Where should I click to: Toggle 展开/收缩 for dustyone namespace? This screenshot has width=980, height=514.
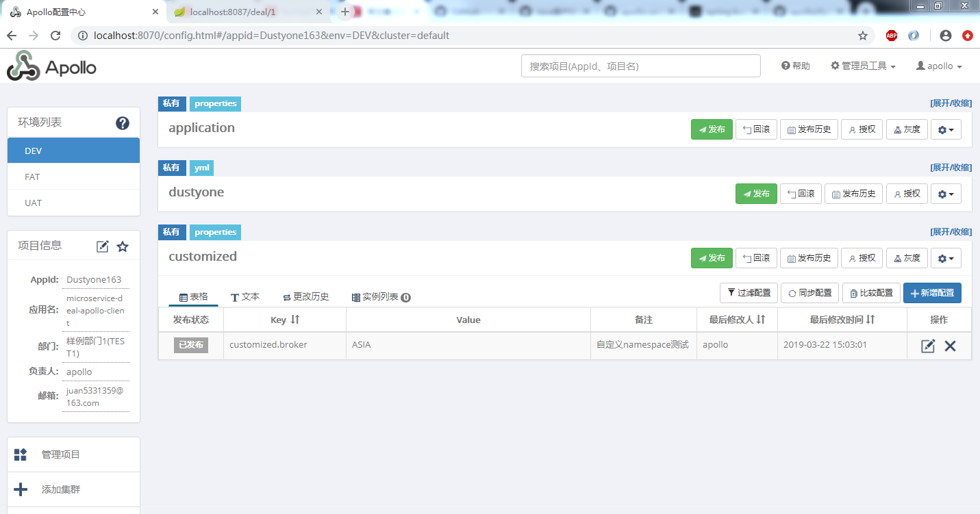(x=951, y=168)
